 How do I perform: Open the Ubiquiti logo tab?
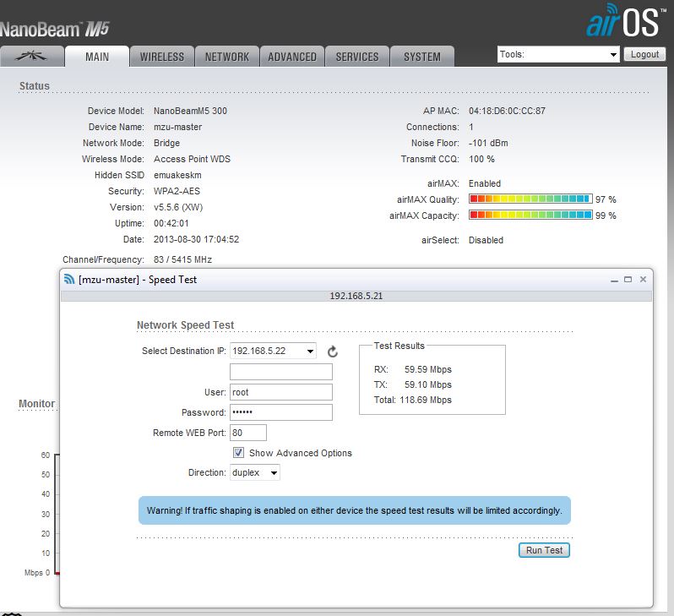(x=34, y=57)
